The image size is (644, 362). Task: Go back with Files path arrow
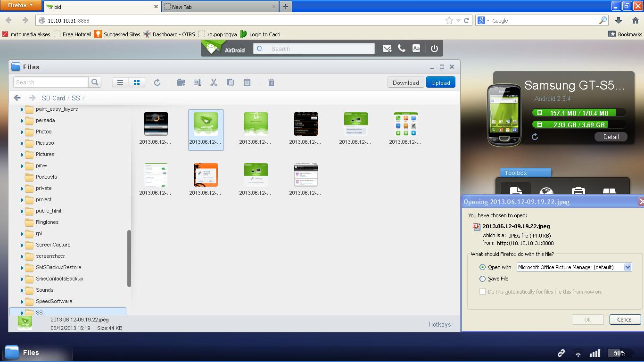click(17, 98)
